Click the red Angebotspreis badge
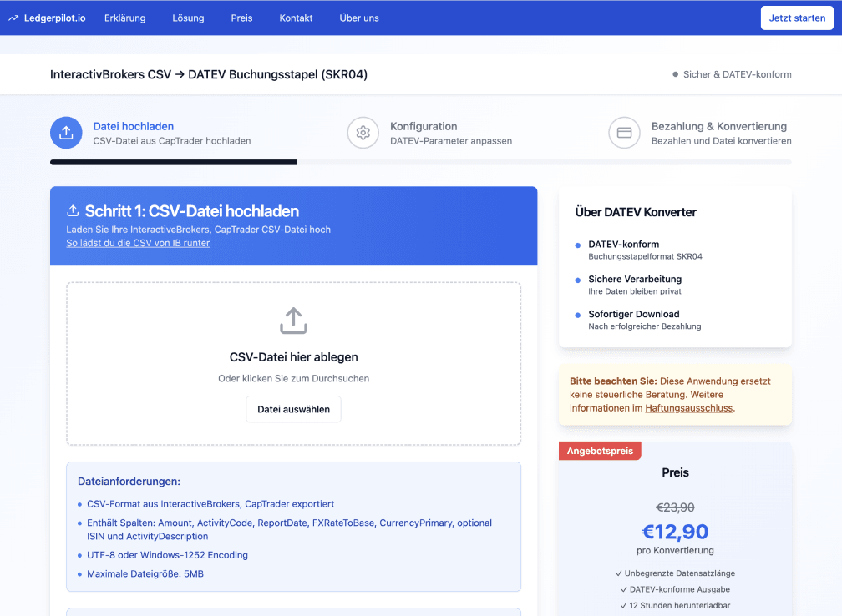The height and width of the screenshot is (616, 842). pyautogui.click(x=600, y=450)
